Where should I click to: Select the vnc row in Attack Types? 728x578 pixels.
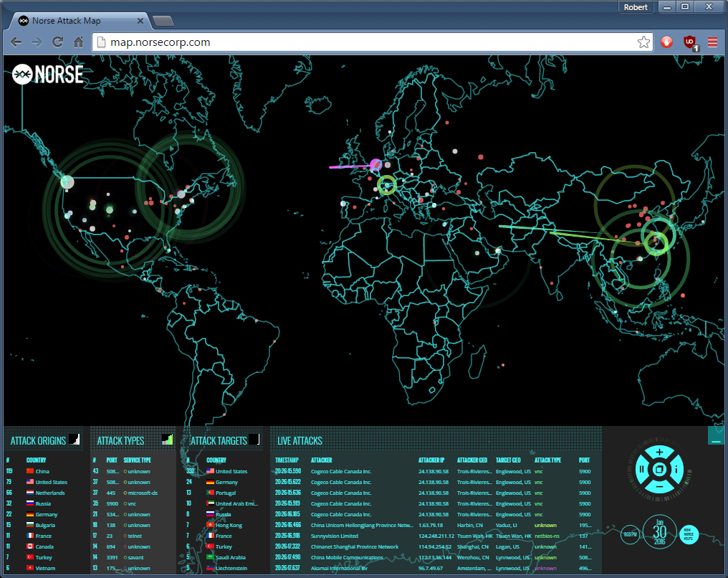pyautogui.click(x=133, y=503)
